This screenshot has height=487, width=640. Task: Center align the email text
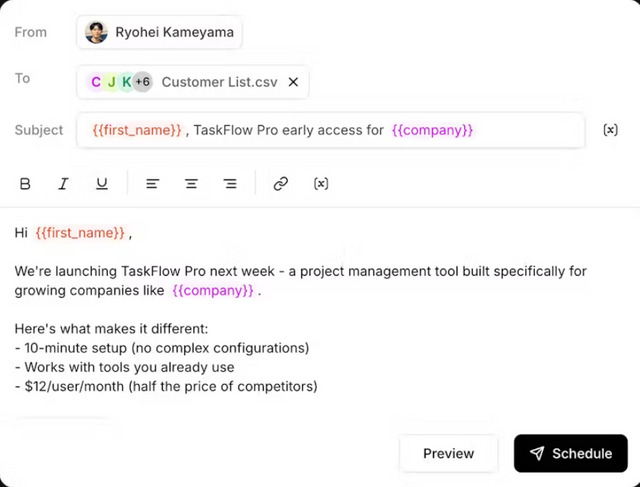point(191,184)
